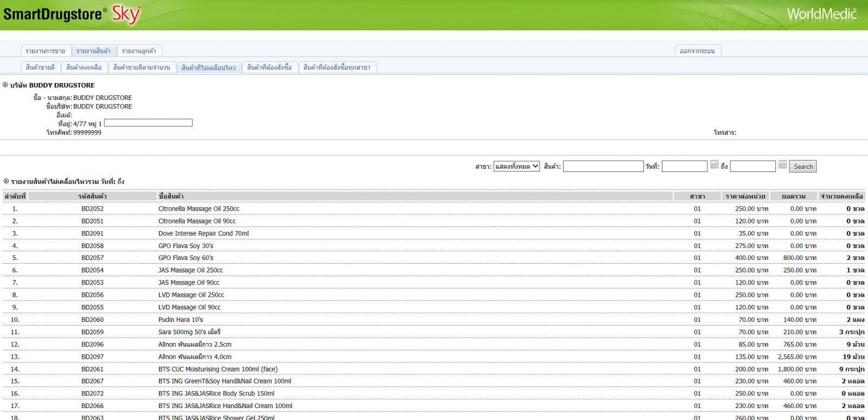Select Citronella Massage Oil 250cc row name
Viewport: 868px width, 420px height.
pyautogui.click(x=199, y=209)
